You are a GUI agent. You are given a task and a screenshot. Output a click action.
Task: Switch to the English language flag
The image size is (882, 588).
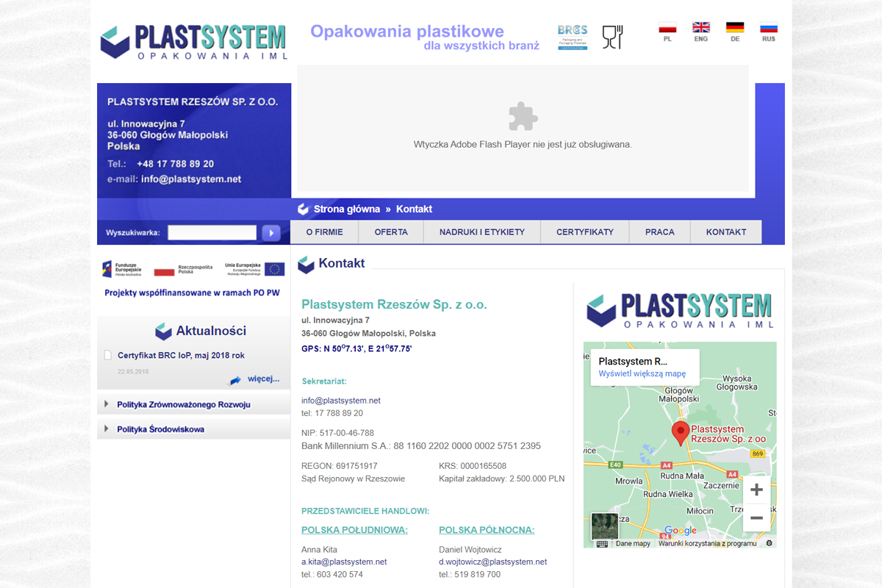[701, 28]
